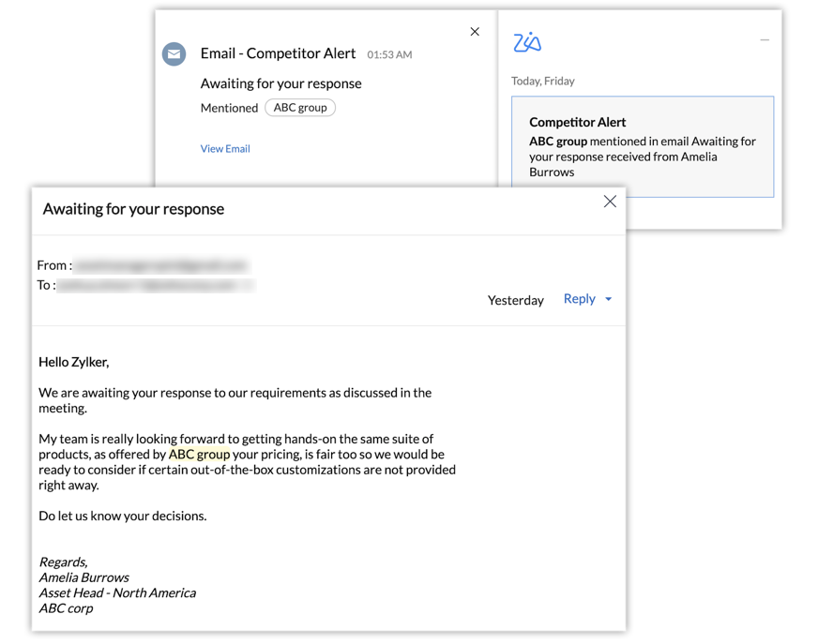This screenshot has height=644, width=818.
Task: Select the subject line under Competitor Alert heading
Action: click(x=280, y=83)
